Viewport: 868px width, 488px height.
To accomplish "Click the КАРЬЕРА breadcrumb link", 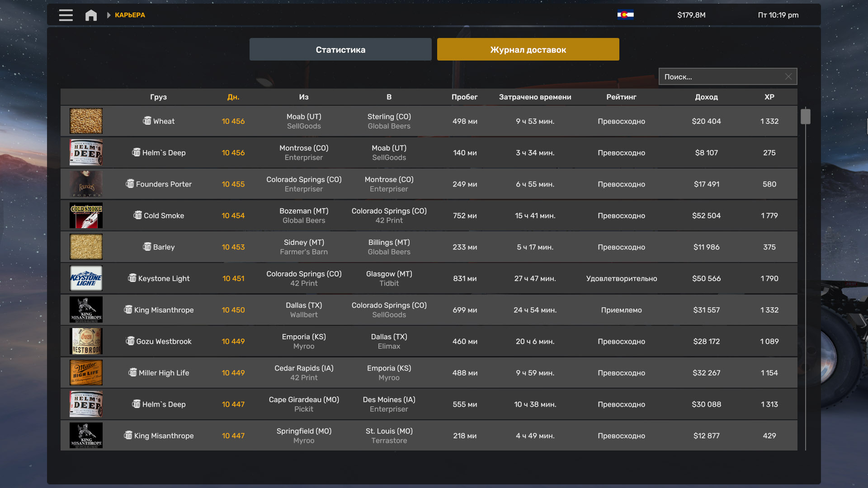I will (130, 15).
